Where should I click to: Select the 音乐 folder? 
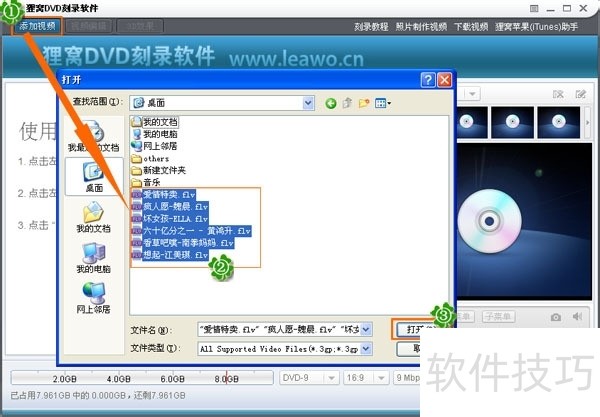click(x=146, y=182)
